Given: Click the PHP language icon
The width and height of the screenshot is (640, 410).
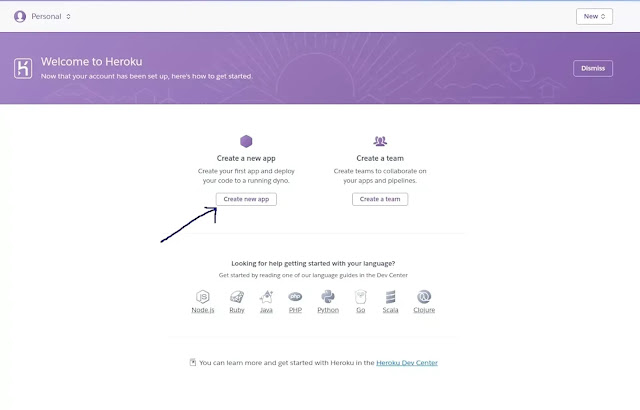Looking at the screenshot, I should click(295, 297).
